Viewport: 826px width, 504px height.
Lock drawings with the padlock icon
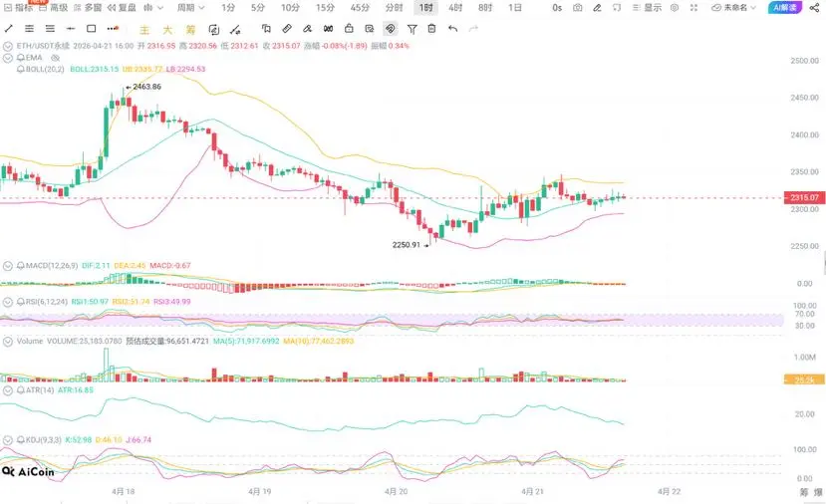click(x=349, y=29)
